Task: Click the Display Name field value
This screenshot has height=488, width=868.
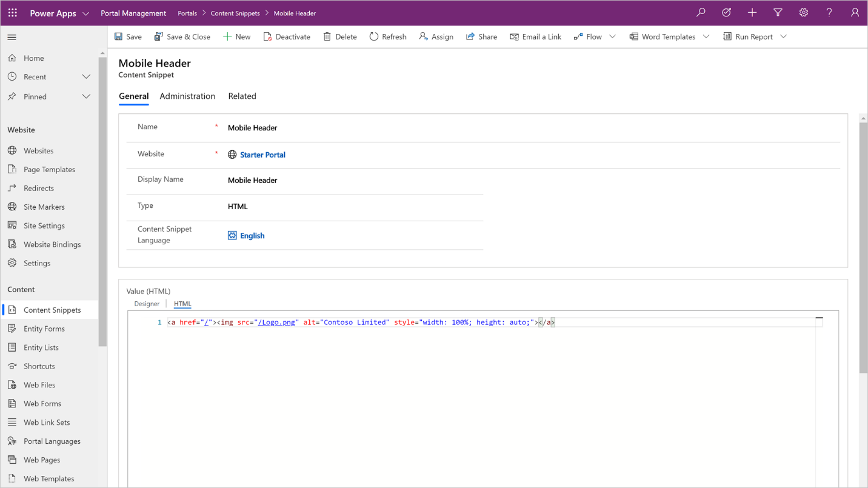Action: 253,181
